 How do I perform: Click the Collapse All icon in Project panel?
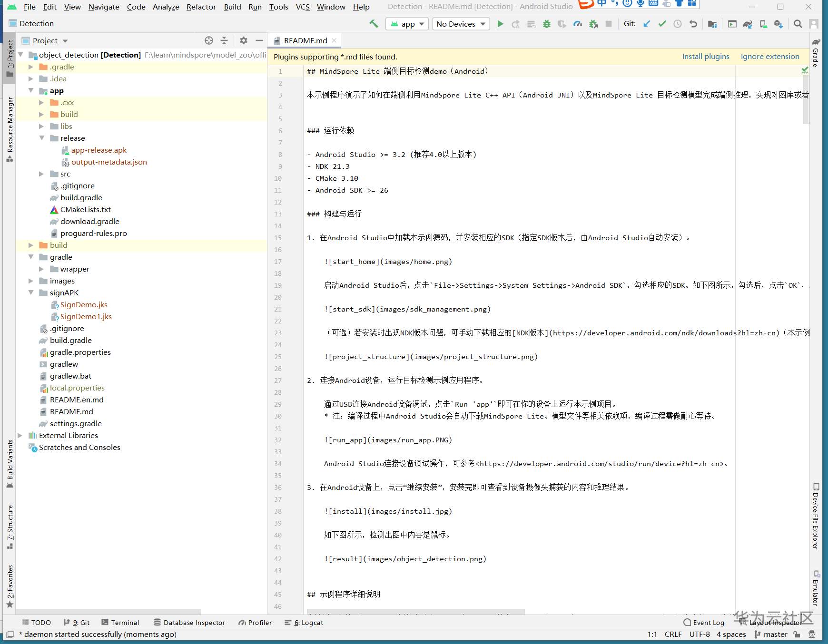pos(224,40)
